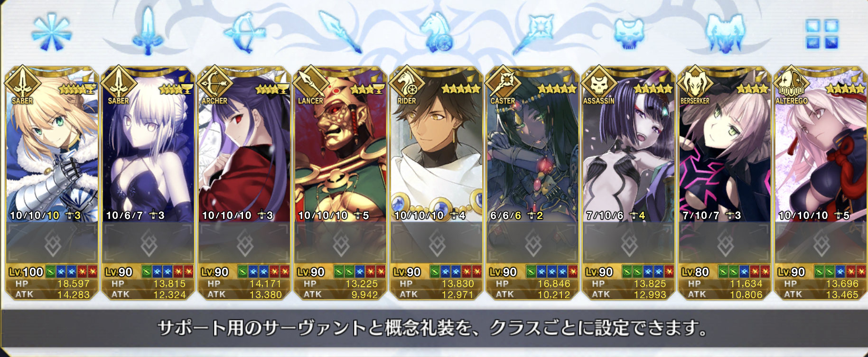Open the Extra classes grid icon

coord(822,34)
